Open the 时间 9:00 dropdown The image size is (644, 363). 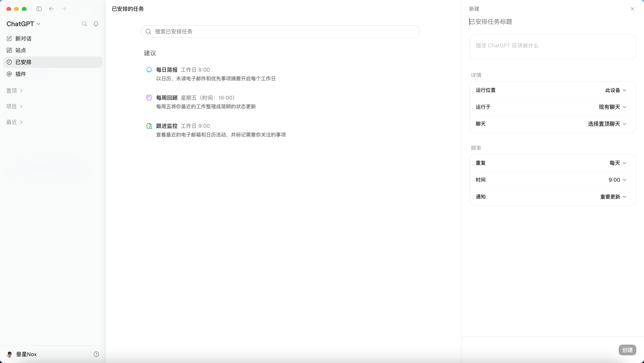[617, 180]
